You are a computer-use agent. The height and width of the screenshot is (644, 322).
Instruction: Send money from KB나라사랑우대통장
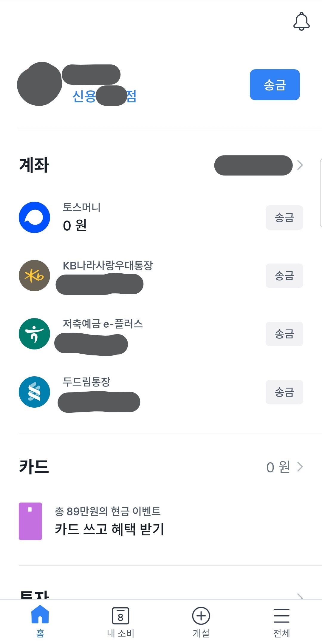point(284,276)
